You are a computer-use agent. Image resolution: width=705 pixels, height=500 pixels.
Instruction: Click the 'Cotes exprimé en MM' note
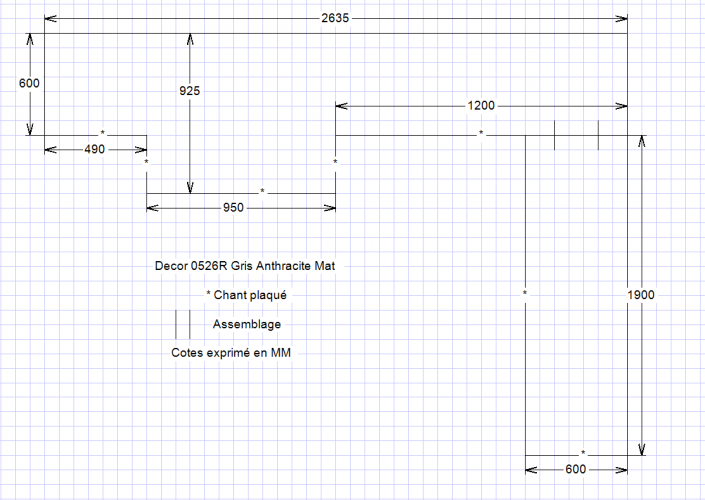(x=231, y=353)
